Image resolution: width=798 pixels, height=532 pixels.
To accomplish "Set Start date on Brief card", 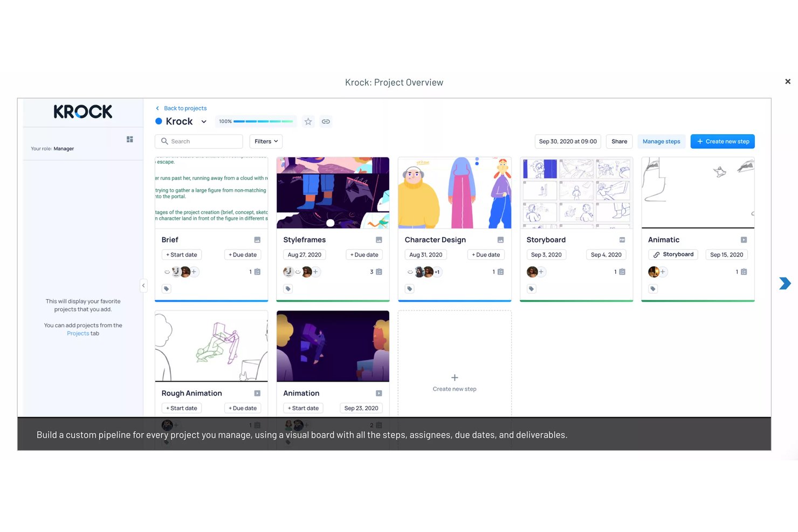I will point(182,255).
